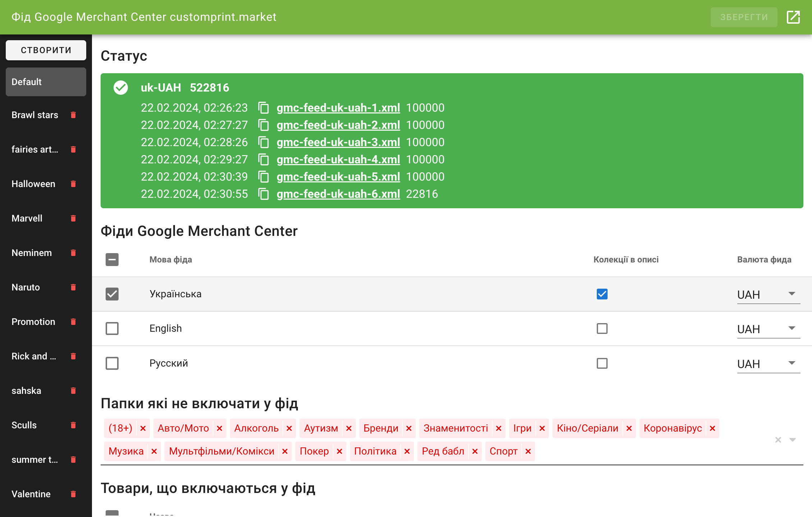Delete the Valentine feed
The image size is (812, 517).
tap(73, 494)
